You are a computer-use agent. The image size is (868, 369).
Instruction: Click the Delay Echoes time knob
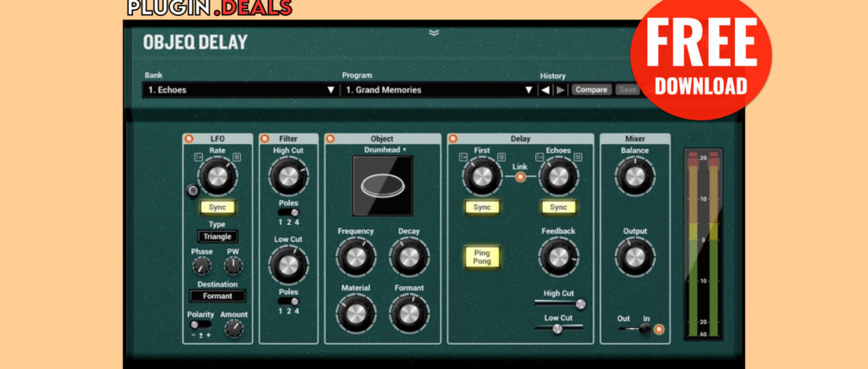tap(558, 176)
